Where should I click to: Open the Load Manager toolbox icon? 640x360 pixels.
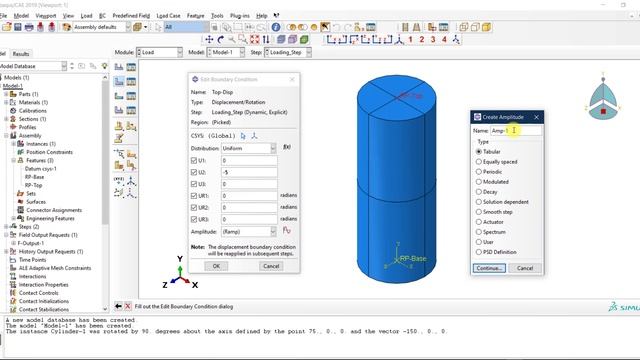tap(131, 67)
